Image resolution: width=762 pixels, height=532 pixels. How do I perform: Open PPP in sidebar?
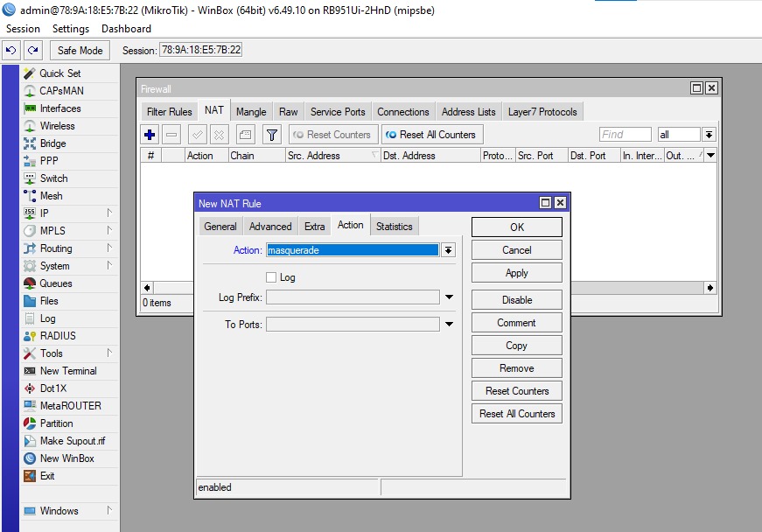69,161
